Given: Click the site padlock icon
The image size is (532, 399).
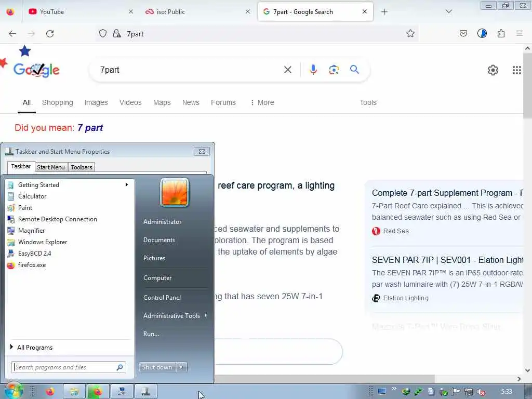Looking at the screenshot, I should coord(117,33).
